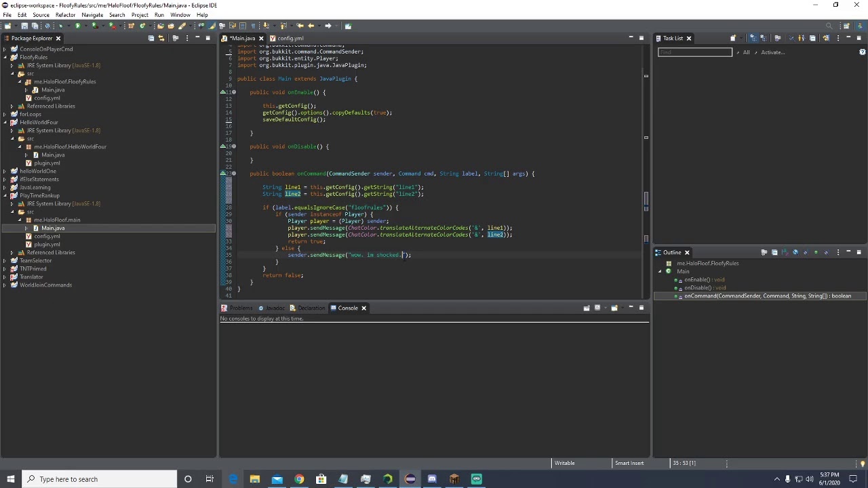Open the Window menu
This screenshot has width=868, height=488.
pyautogui.click(x=180, y=14)
